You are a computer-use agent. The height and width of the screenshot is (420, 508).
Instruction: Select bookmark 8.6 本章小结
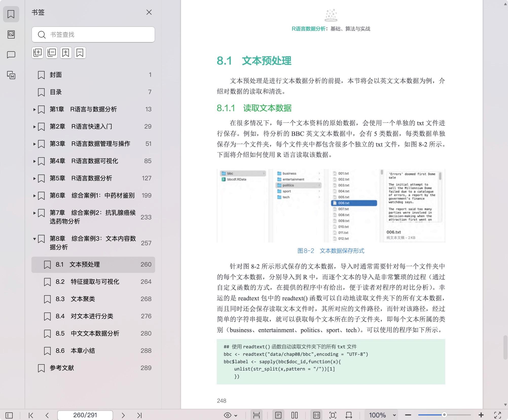pos(93,351)
